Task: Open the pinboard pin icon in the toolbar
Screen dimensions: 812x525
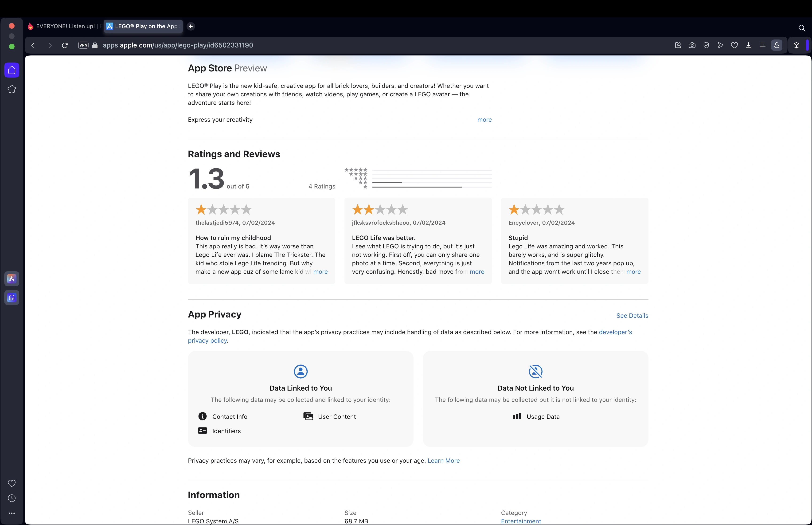Action: pos(678,45)
